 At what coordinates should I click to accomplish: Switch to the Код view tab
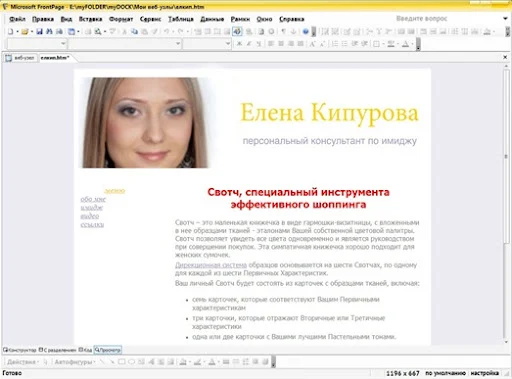pyautogui.click(x=85, y=350)
